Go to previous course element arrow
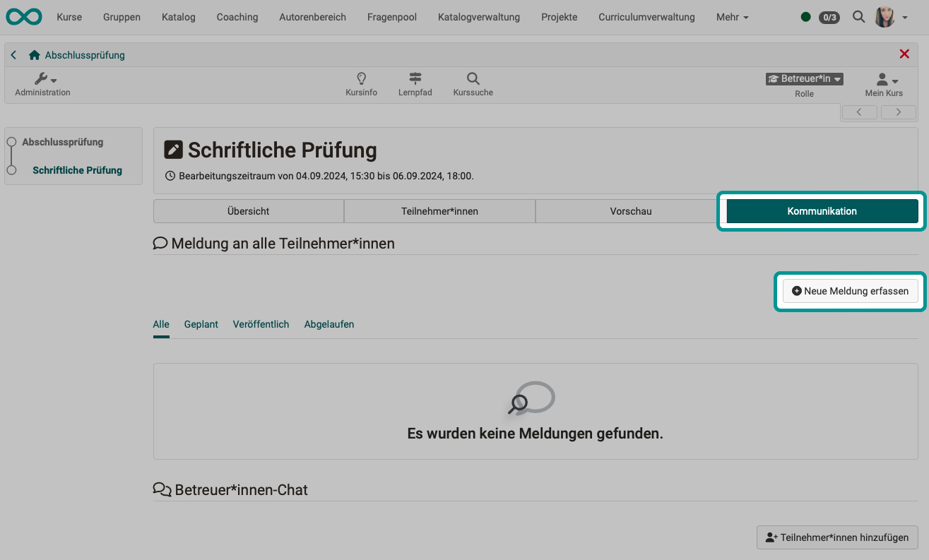Viewport: 929px width, 560px height. click(859, 112)
